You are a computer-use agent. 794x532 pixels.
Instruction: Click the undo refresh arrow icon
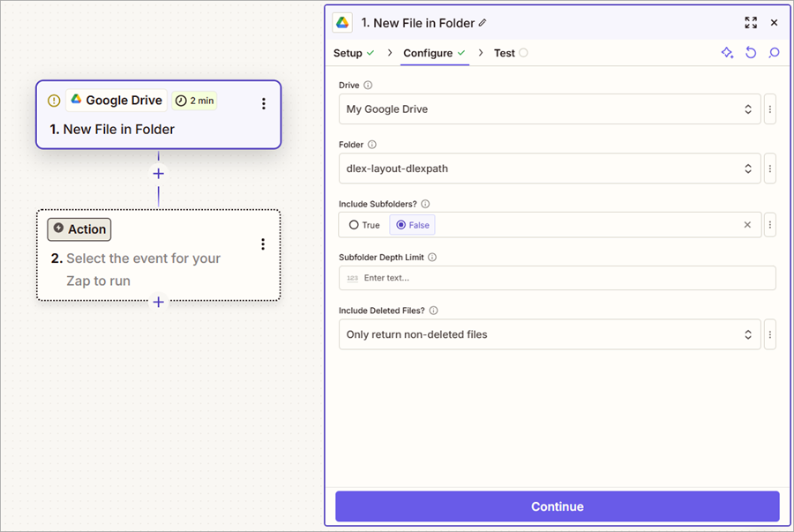pyautogui.click(x=751, y=53)
